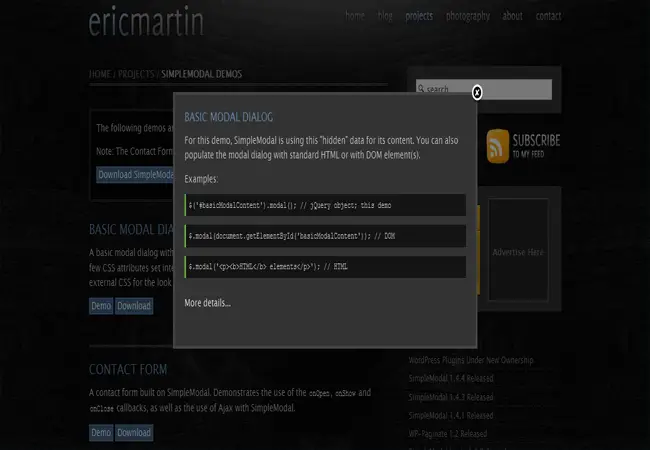Follow the PROJECTS breadcrumb link
The image size is (650, 450).
click(x=136, y=74)
